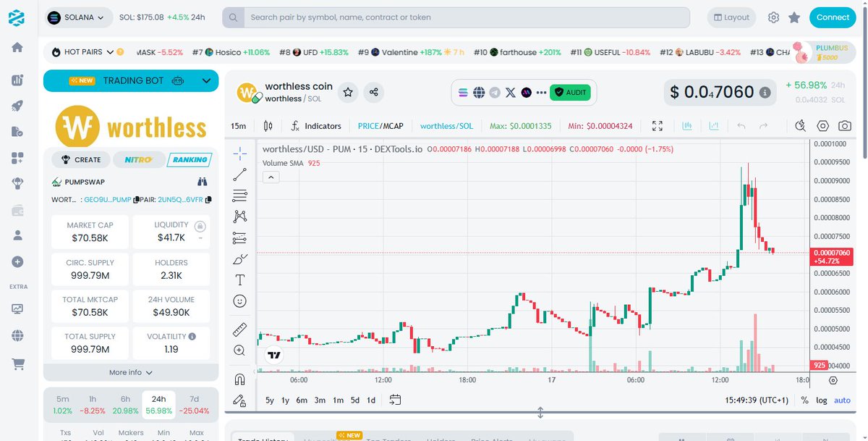Open the AUDIT badge
Viewport: 868px width, 441px height.
click(x=570, y=93)
